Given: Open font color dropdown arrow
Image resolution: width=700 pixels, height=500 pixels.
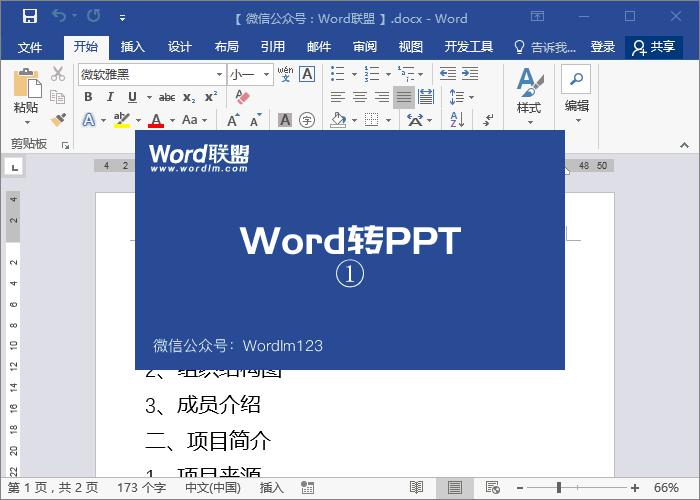Looking at the screenshot, I should coord(172,120).
